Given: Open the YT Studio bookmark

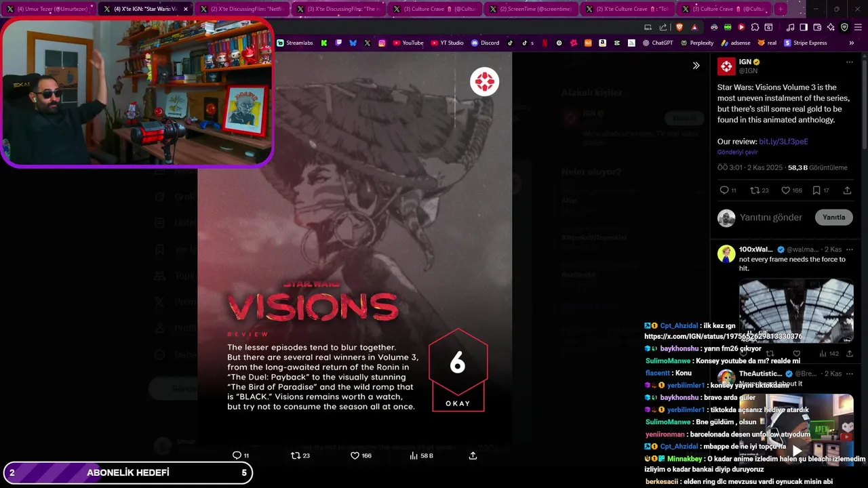Looking at the screenshot, I should coord(447,43).
